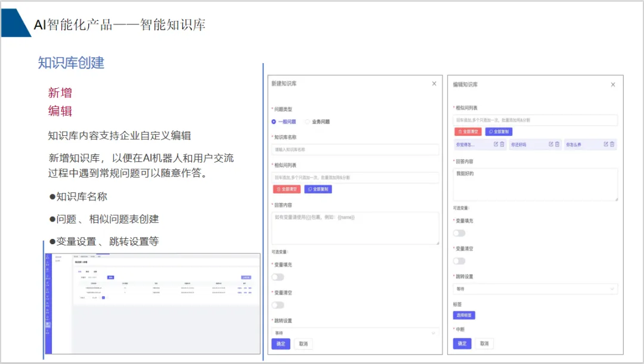Select the 一般问题 radio button
644x364 pixels.
pos(274,122)
